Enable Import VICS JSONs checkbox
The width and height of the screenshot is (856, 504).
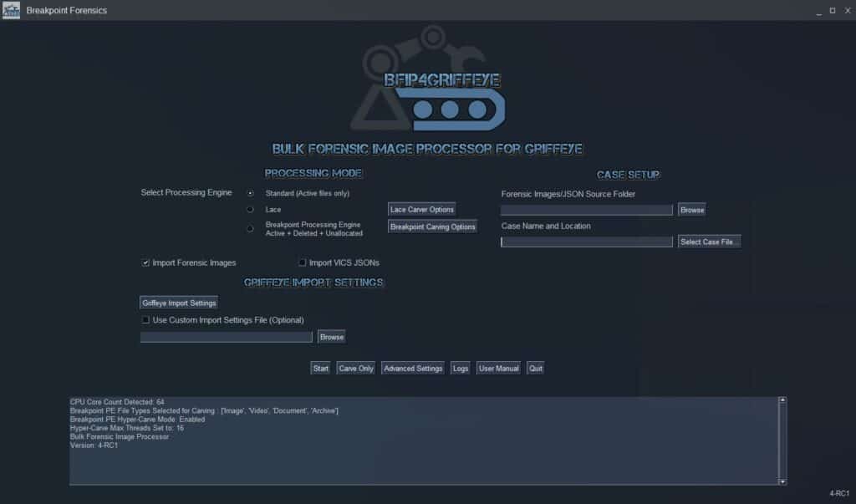(x=303, y=262)
